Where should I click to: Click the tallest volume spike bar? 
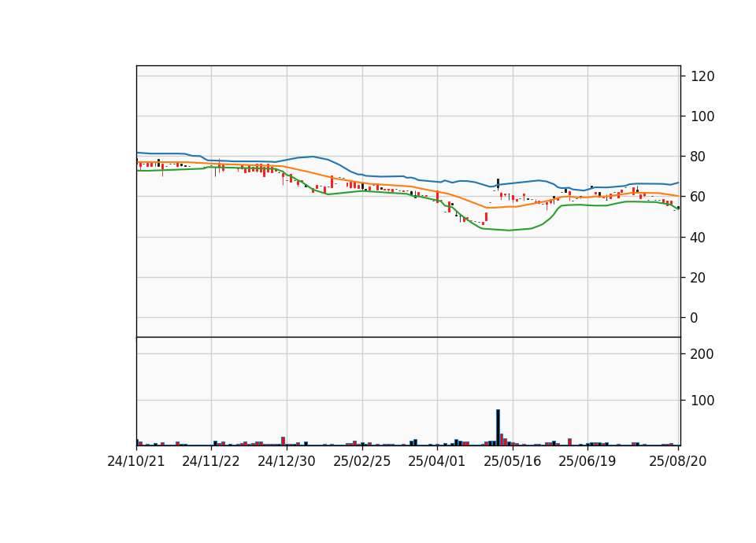(498, 427)
